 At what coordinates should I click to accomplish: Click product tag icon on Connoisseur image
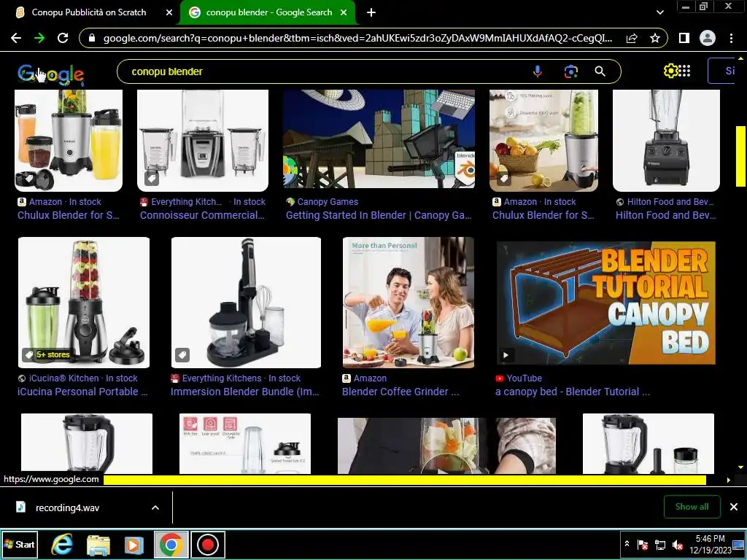click(152, 179)
